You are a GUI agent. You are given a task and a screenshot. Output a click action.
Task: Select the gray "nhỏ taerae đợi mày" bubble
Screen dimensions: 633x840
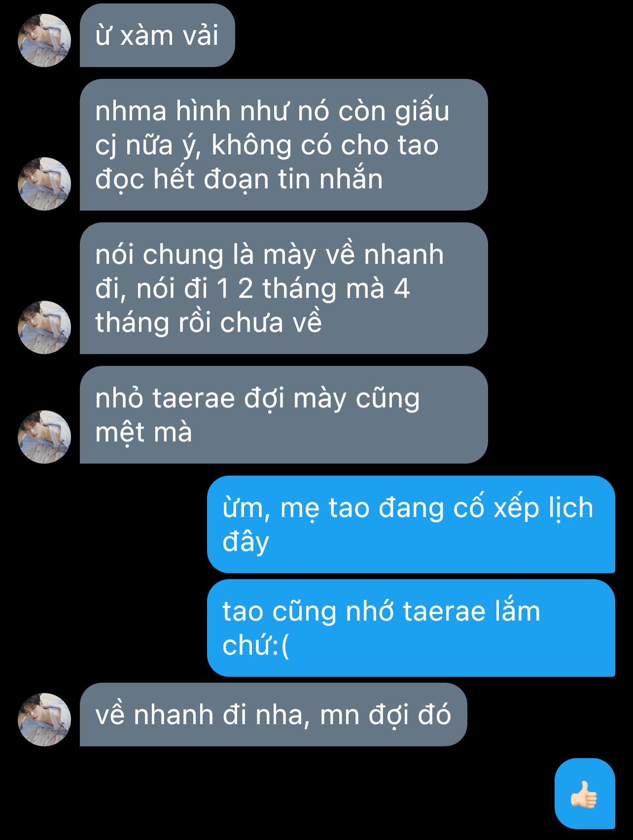[283, 415]
